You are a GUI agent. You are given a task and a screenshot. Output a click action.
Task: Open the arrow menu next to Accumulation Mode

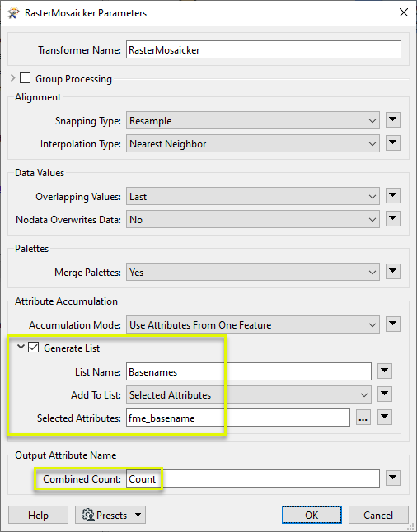click(393, 324)
